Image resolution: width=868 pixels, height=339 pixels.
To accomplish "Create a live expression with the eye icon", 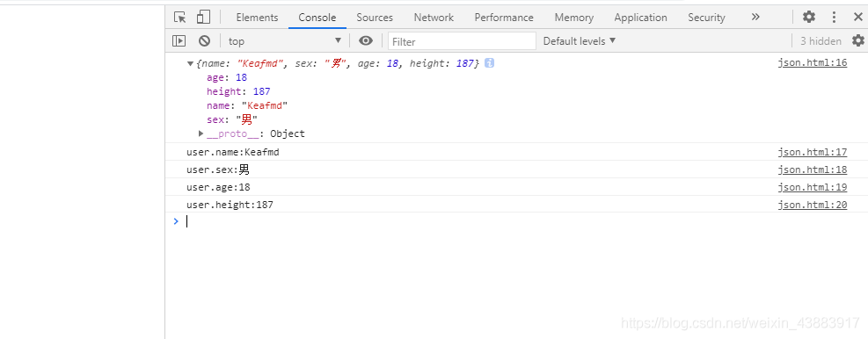I will point(365,41).
